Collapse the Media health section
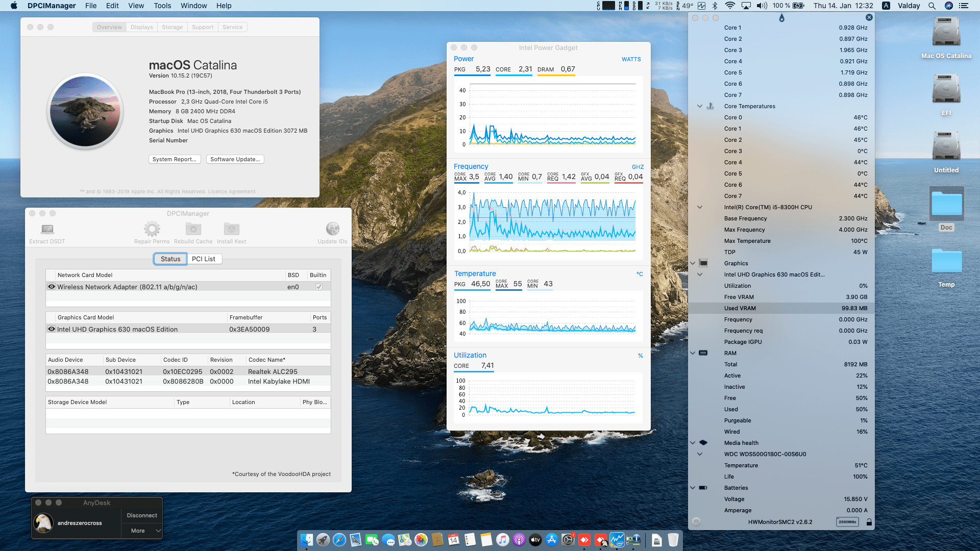This screenshot has width=980, height=551. click(x=693, y=443)
